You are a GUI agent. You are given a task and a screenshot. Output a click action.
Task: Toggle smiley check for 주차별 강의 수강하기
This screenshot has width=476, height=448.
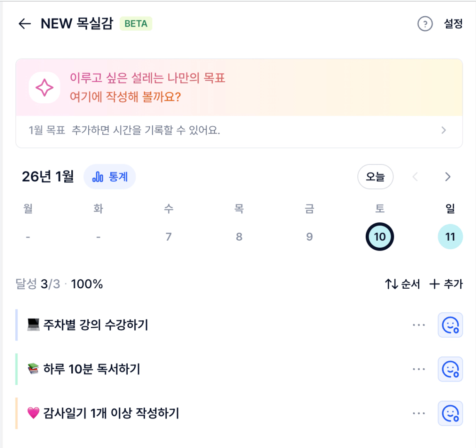pyautogui.click(x=450, y=325)
